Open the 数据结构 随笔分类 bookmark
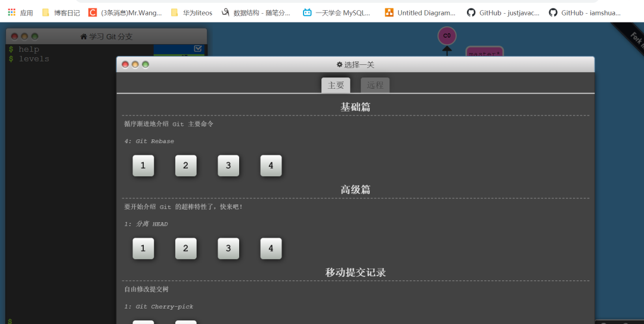Viewport: 644px width, 324px height. [x=256, y=13]
